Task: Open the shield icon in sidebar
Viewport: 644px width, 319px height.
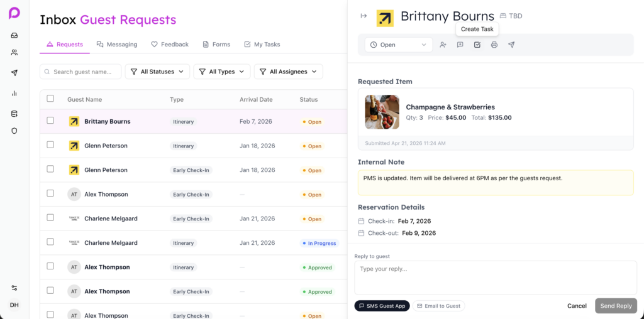Action: coord(14,131)
